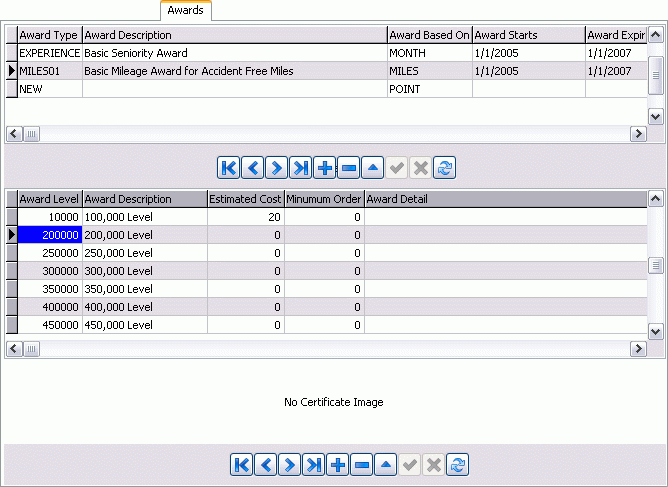This screenshot has height=487, width=668.
Task: Click Award Based On cell showing POINT
Action: [x=428, y=89]
